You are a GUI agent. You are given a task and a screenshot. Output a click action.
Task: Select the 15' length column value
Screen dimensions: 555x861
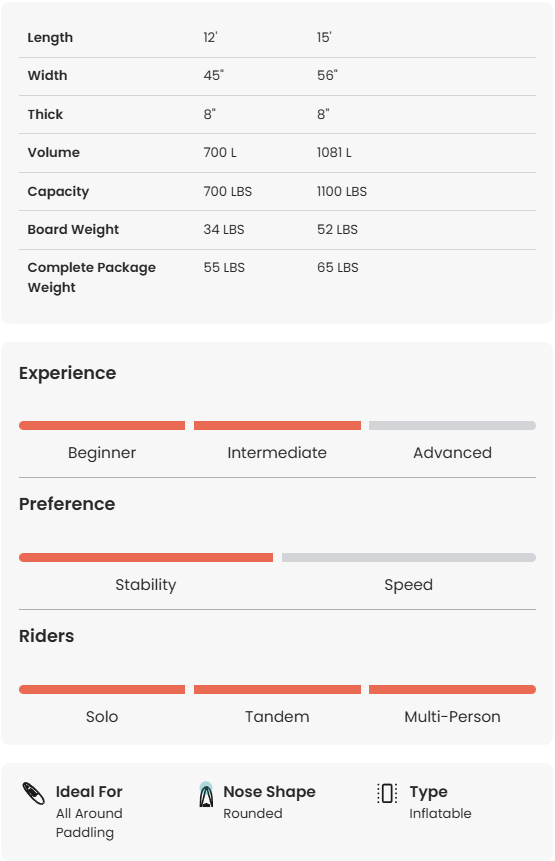pos(324,37)
